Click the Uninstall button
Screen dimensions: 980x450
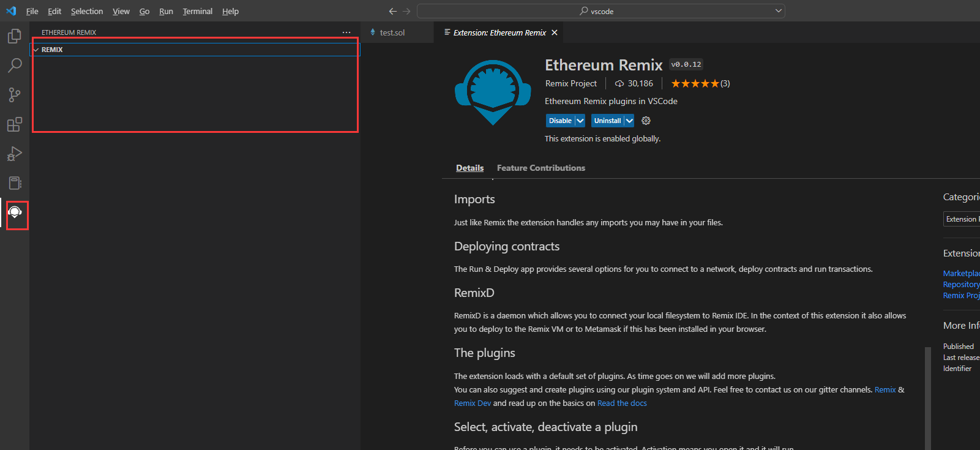point(607,121)
